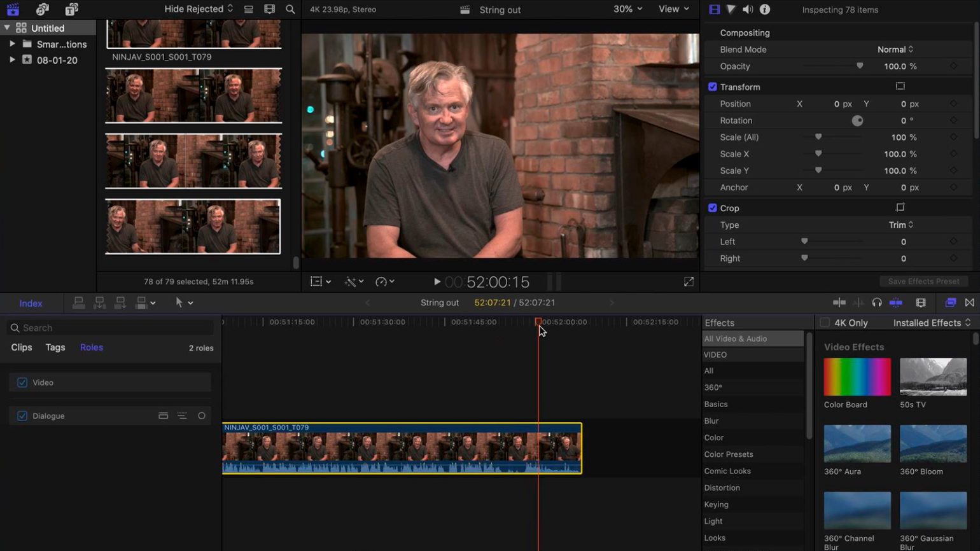This screenshot has height=551, width=980.
Task: Select the Insert edit icon near the timeline
Action: (99, 302)
